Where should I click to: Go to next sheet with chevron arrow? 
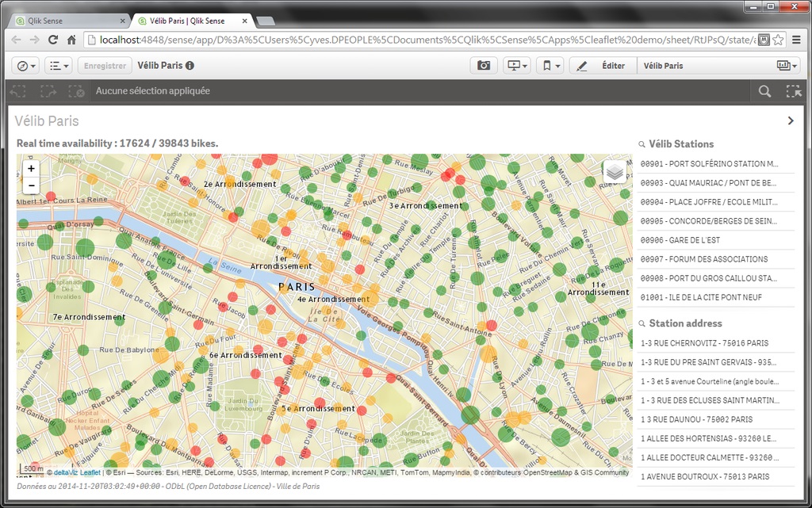coord(791,120)
